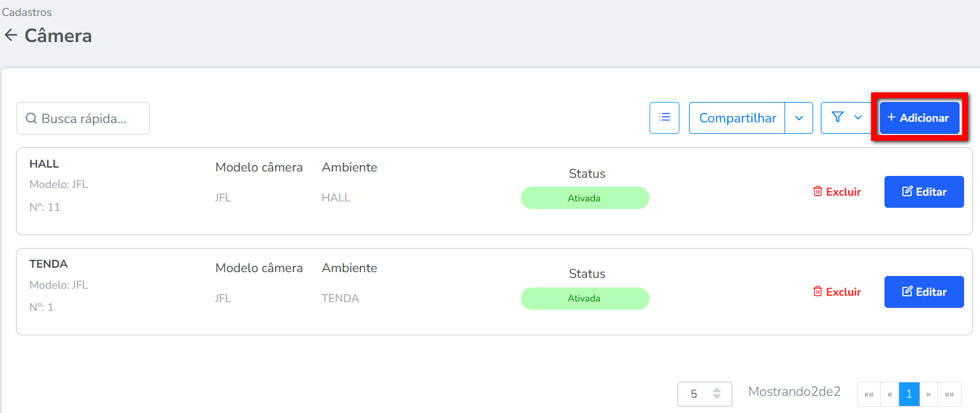Click the Ativada status of TENDA
The image size is (980, 413).
(x=585, y=298)
